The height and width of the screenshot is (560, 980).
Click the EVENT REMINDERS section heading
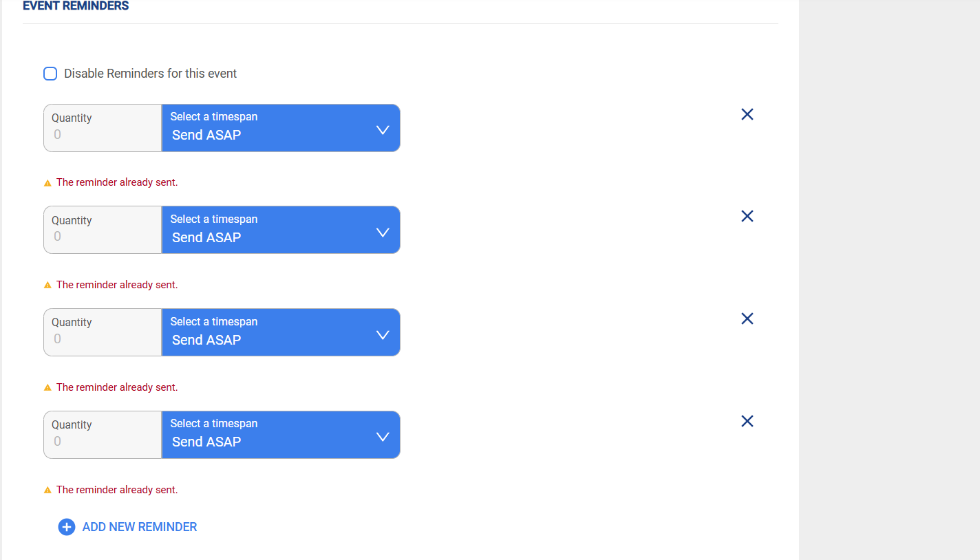pyautogui.click(x=76, y=6)
